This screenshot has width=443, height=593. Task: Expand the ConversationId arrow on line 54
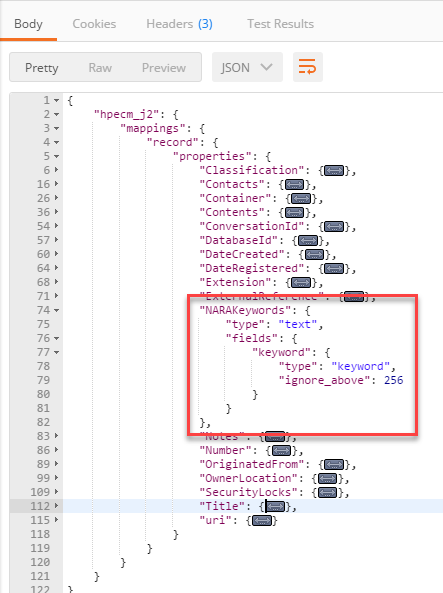[x=56, y=226]
